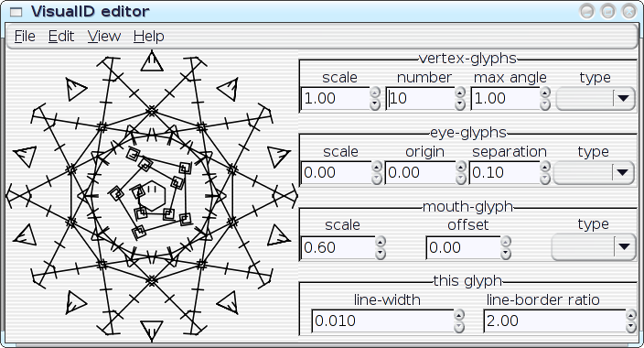Increase vertex-glyphs scale with up arrow
The width and height of the screenshot is (644, 348).
(x=374, y=92)
